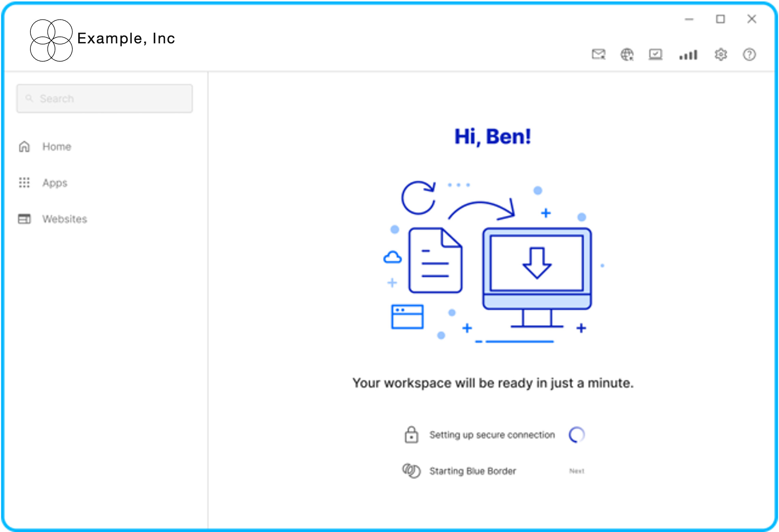Click 'Setting up secure connection' text
Viewport: 779px width, 532px height.
click(492, 435)
